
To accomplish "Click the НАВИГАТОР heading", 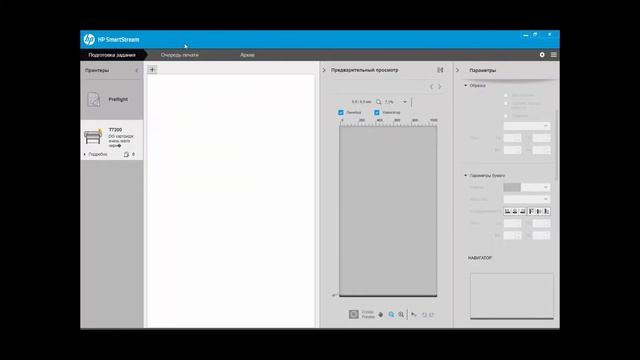I will click(x=480, y=258).
